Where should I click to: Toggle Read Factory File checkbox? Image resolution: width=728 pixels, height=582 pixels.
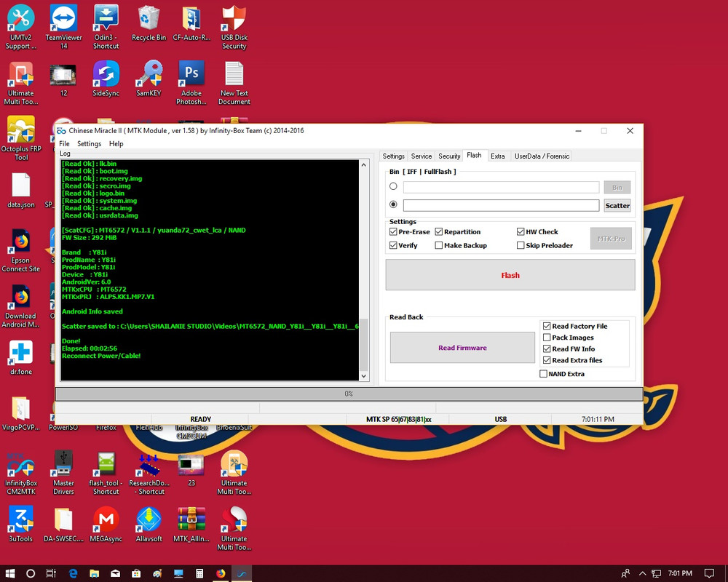[547, 326]
